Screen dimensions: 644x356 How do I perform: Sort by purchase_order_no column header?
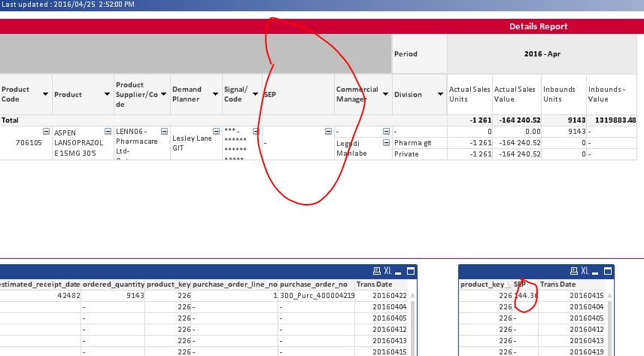click(317, 284)
